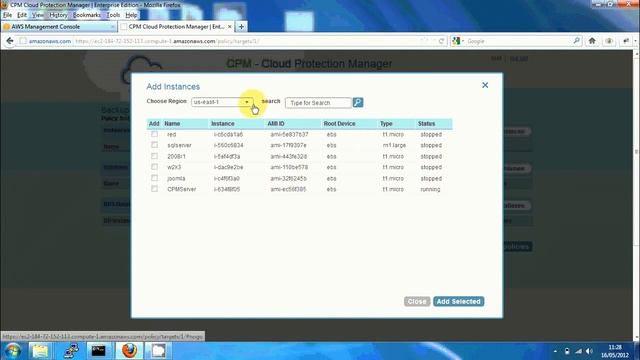The height and width of the screenshot is (360, 640).
Task: Open the View menu
Action: 38,15
